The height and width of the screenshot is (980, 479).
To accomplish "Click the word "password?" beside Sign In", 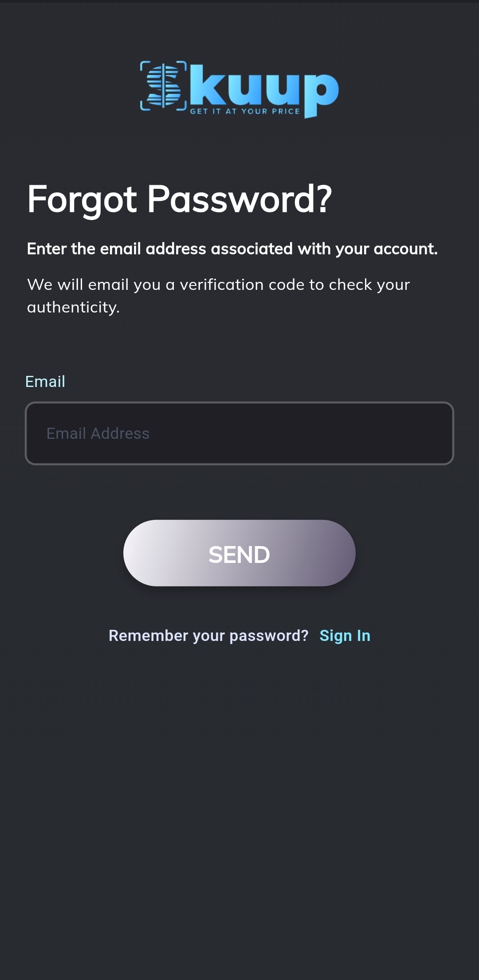I will point(269,636).
